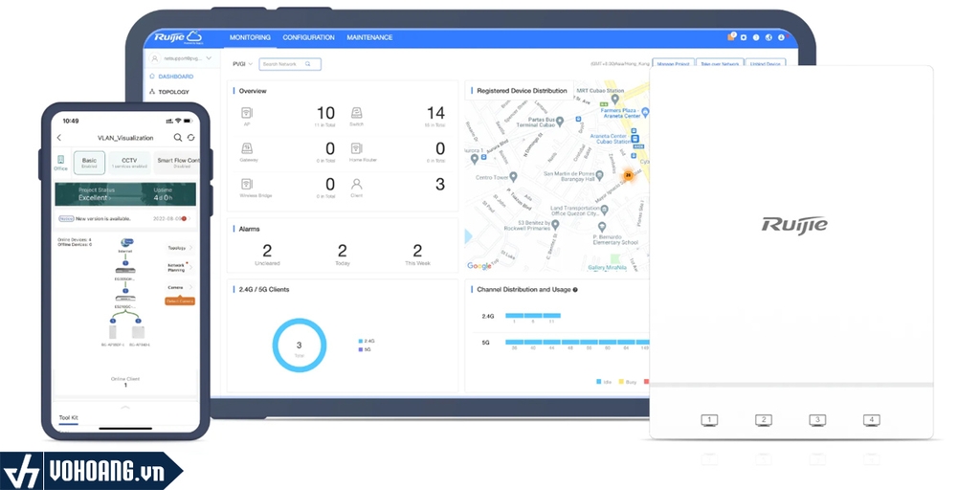Click the Take over Network button
The image size is (980, 490).
720,64
